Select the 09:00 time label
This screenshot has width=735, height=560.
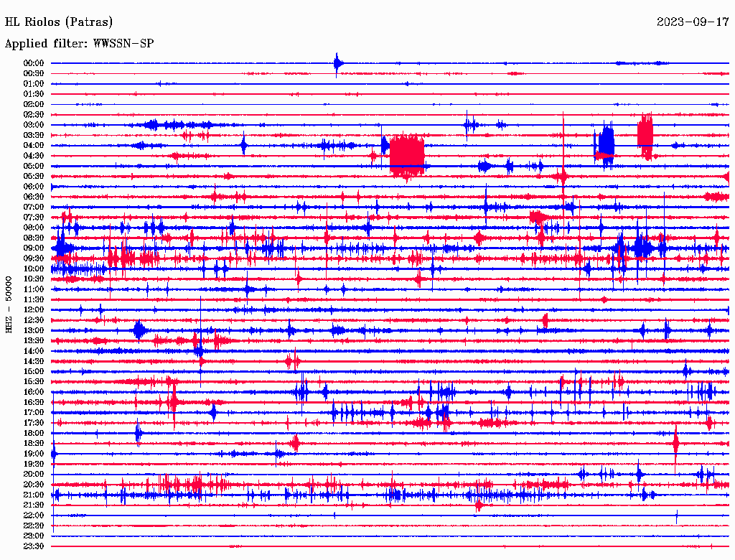tap(34, 248)
